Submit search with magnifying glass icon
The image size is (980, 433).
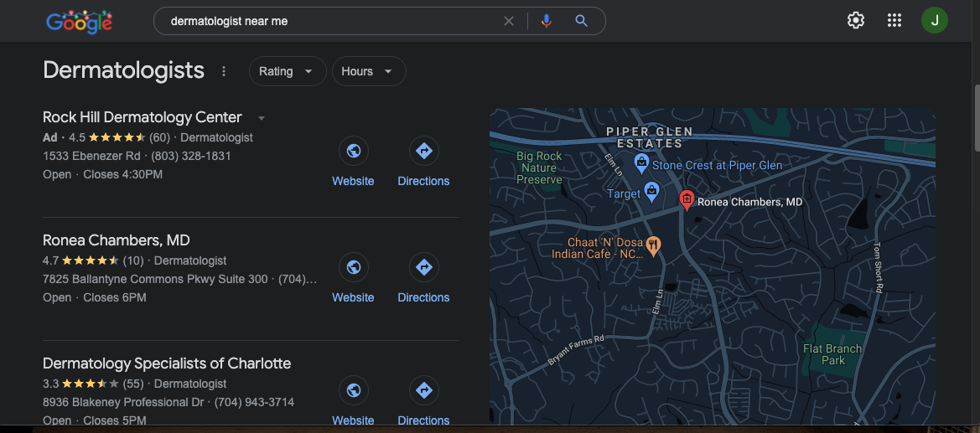(x=581, y=21)
